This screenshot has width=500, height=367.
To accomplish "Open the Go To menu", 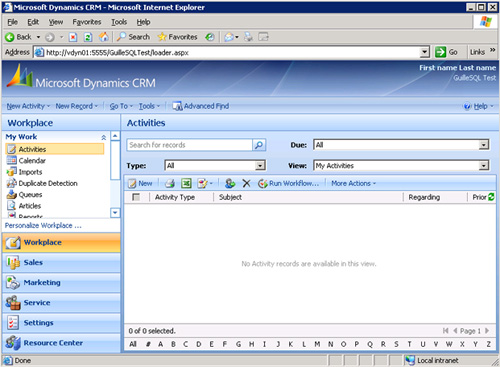I will (121, 106).
